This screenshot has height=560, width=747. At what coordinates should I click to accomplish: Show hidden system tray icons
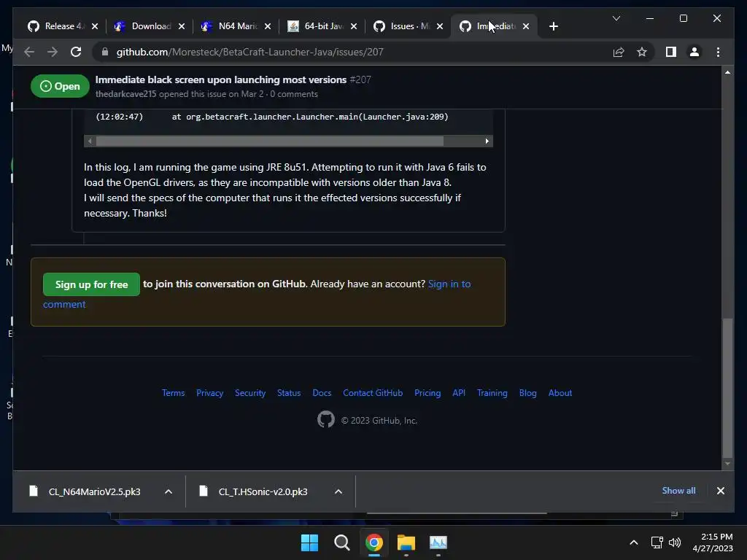[634, 542]
